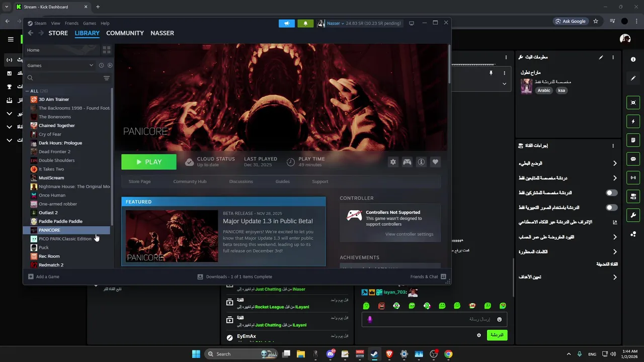The width and height of the screenshot is (644, 362).
Task: Open Manage gear icon for PANICORE
Action: pyautogui.click(x=393, y=162)
